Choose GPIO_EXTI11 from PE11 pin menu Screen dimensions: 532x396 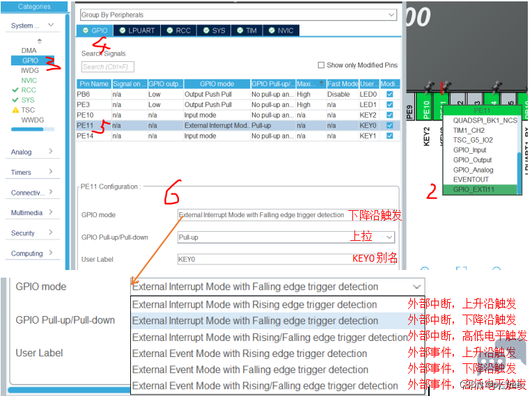(x=480, y=189)
